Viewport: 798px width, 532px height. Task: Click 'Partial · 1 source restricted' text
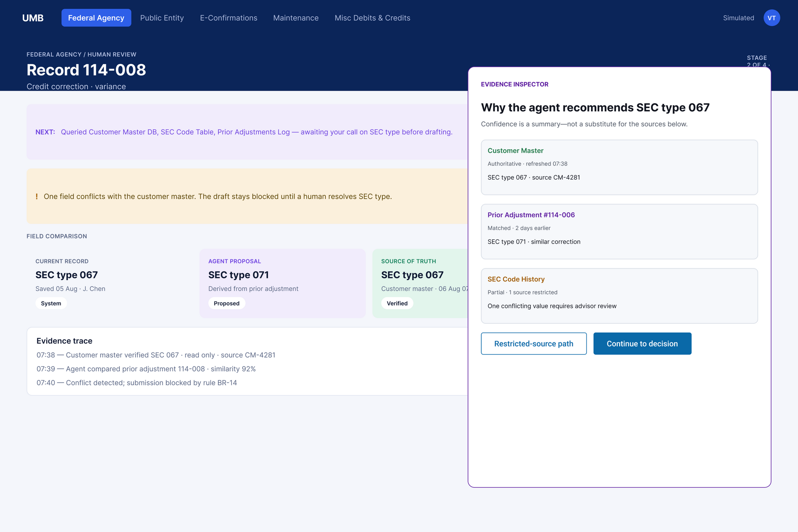click(x=522, y=292)
